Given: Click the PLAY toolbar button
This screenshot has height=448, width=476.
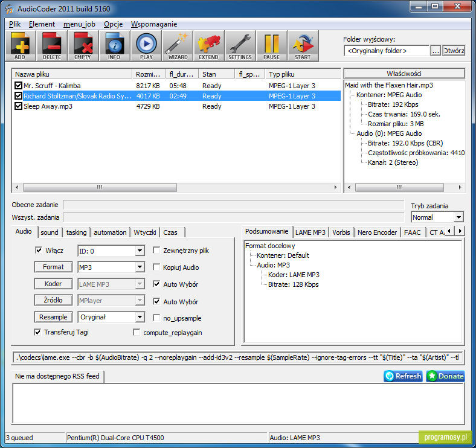Looking at the screenshot, I should click(x=146, y=46).
